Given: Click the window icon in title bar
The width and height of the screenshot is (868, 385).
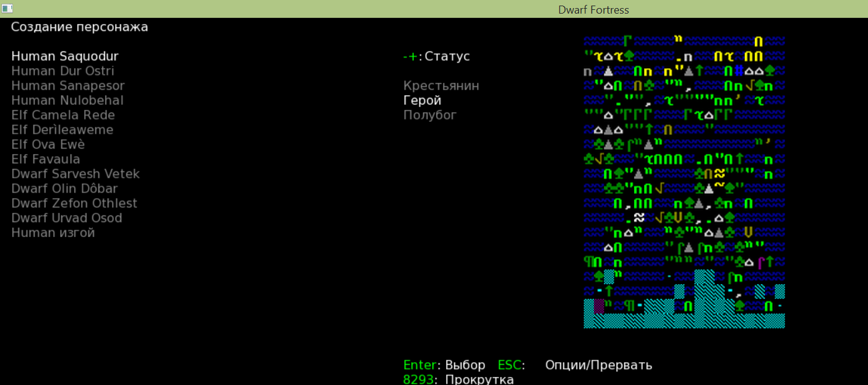Looking at the screenshot, I should [x=7, y=9].
